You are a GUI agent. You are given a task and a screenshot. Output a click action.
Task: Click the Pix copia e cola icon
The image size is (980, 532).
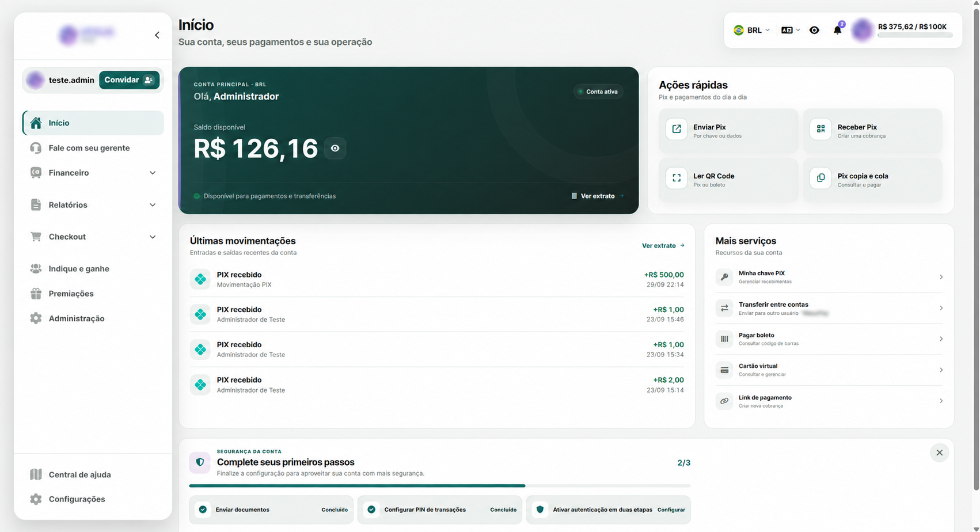point(821,178)
